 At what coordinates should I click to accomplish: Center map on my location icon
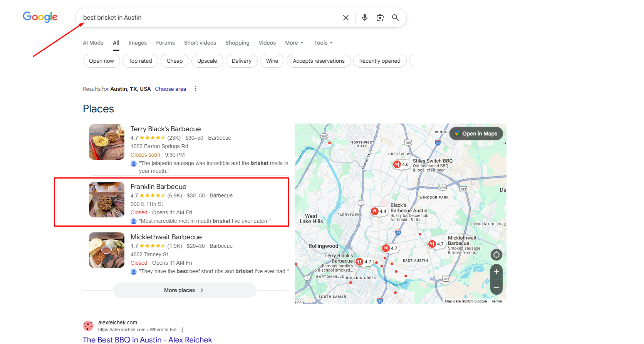click(x=496, y=255)
